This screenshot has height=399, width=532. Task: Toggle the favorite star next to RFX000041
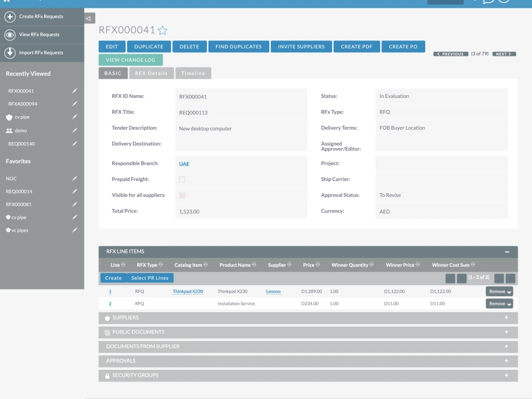tap(162, 30)
